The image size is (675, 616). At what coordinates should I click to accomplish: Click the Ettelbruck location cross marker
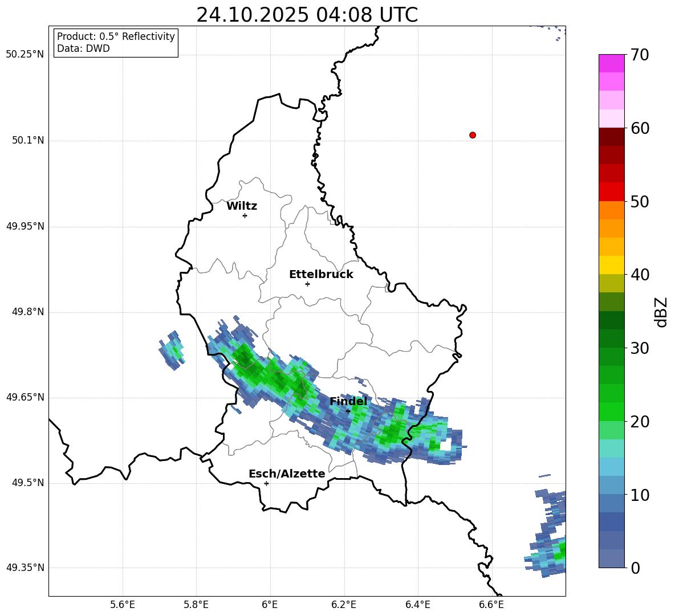pos(307,284)
